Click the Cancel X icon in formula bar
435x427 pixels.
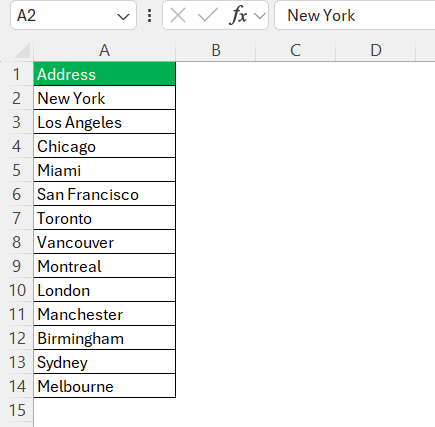pos(178,15)
